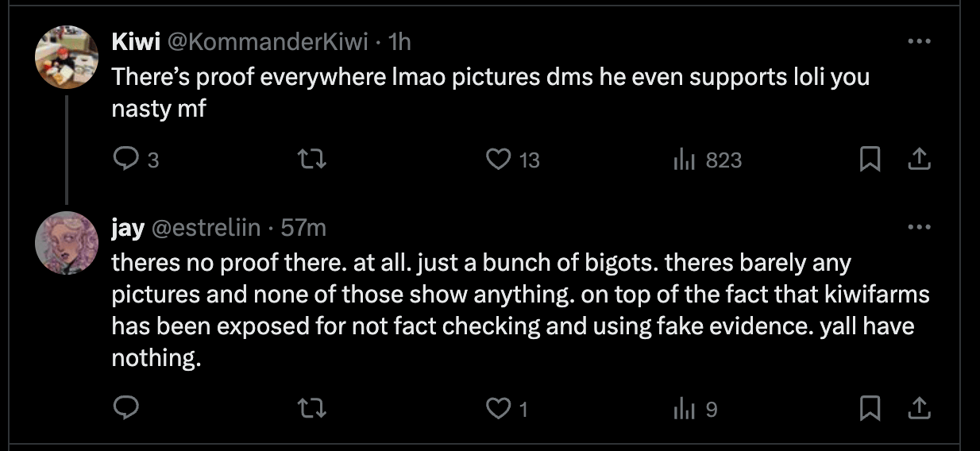Bookmark Kiwi's tweet
Screen dimensions: 980x451
point(870,160)
